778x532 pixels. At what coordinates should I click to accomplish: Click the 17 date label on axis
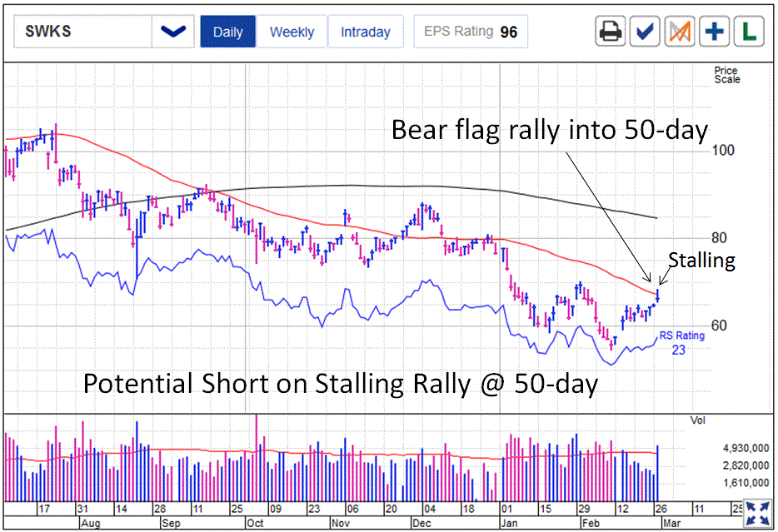(44, 509)
